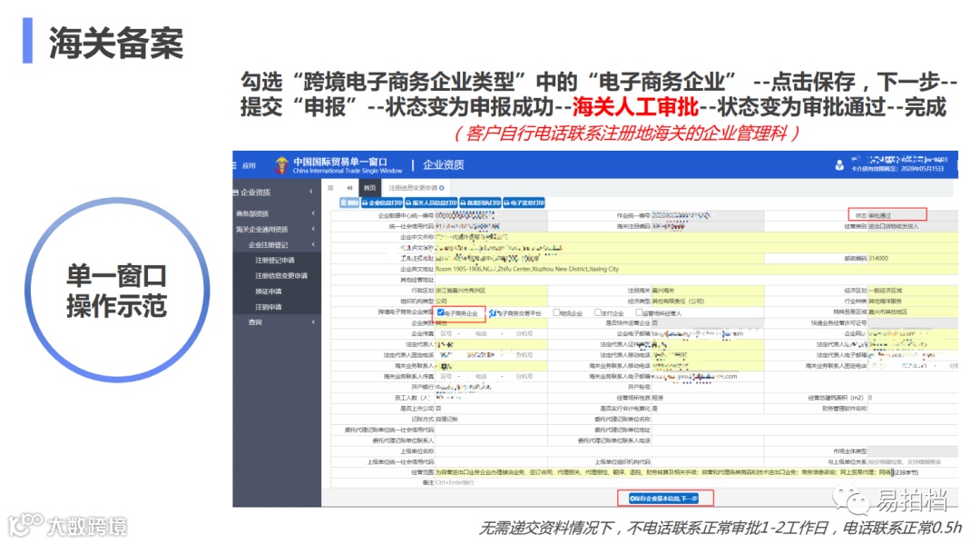The height and width of the screenshot is (544, 980).
Task: Check the 监管场所经营人 checkbox
Action: (x=639, y=312)
